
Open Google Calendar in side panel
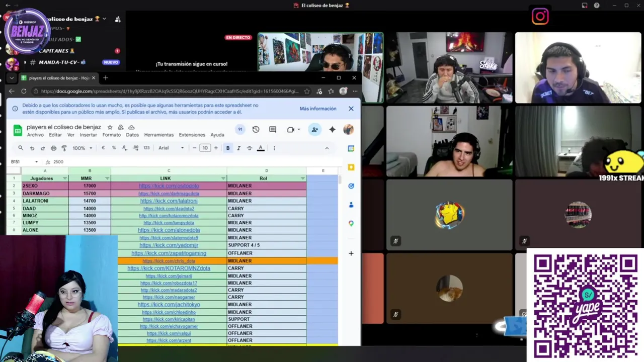point(351,148)
